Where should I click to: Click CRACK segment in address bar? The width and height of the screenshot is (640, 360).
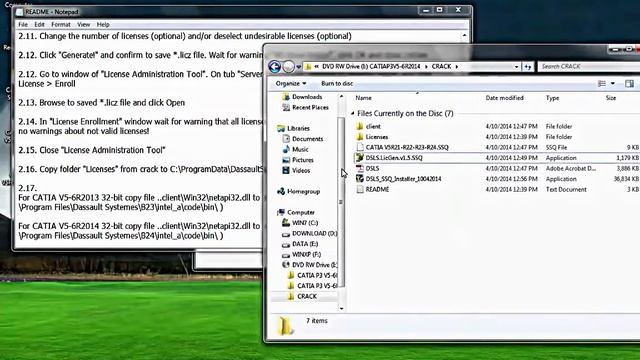tap(441, 66)
